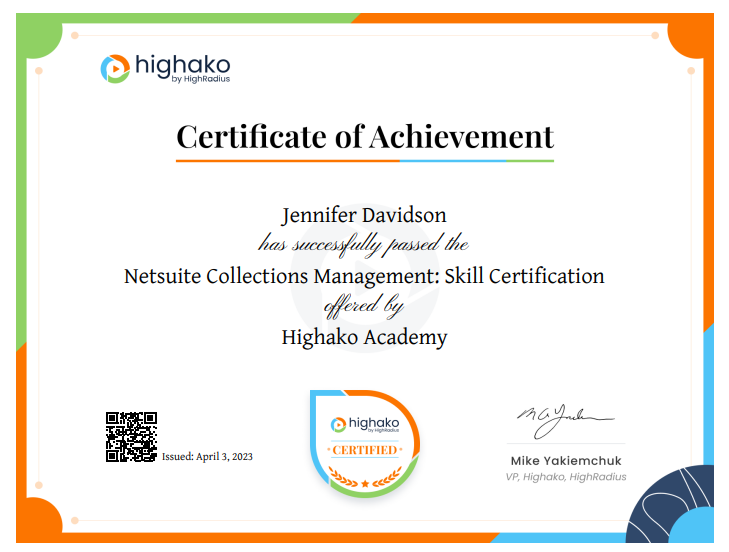Viewport: 729px width, 552px height.
Task: Click the 'Certificate of Achievement' heading
Action: (365, 137)
